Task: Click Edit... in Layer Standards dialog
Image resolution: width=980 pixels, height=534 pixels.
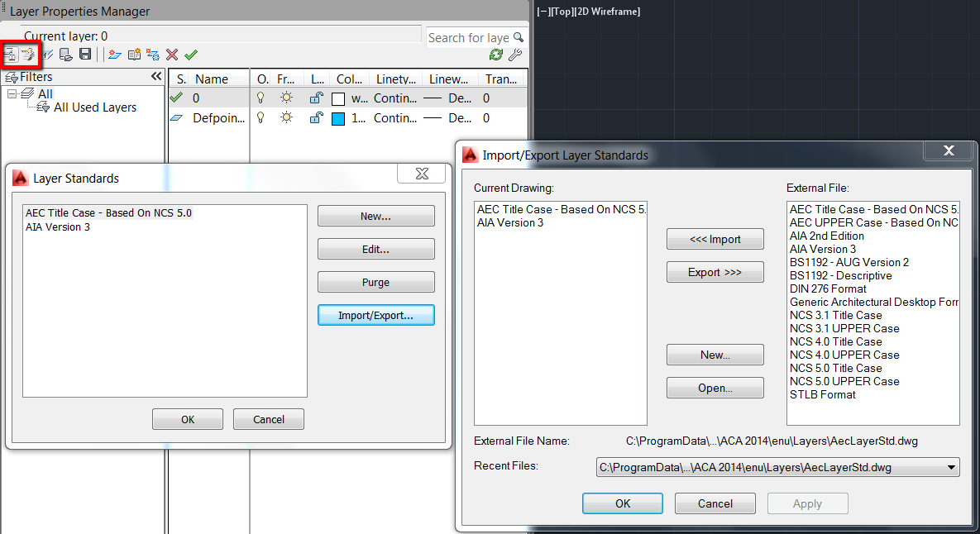Action: 375,249
